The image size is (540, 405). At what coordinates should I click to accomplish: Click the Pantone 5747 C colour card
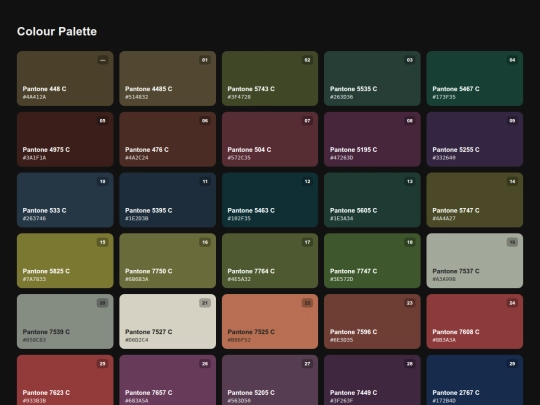(475, 200)
